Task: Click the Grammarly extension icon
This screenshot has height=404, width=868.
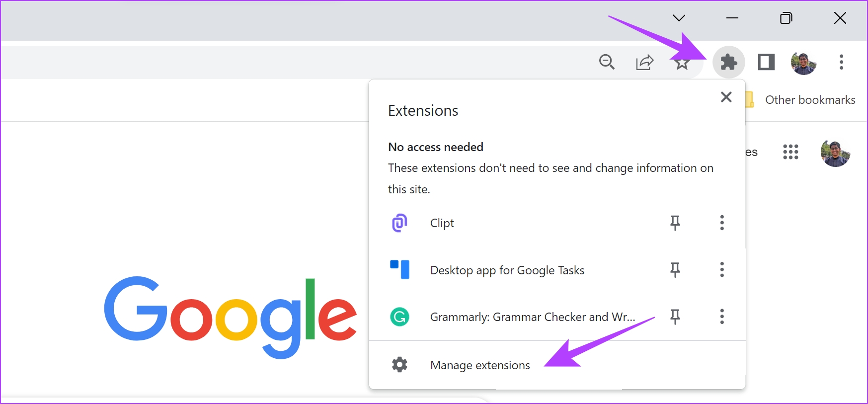Action: tap(399, 317)
